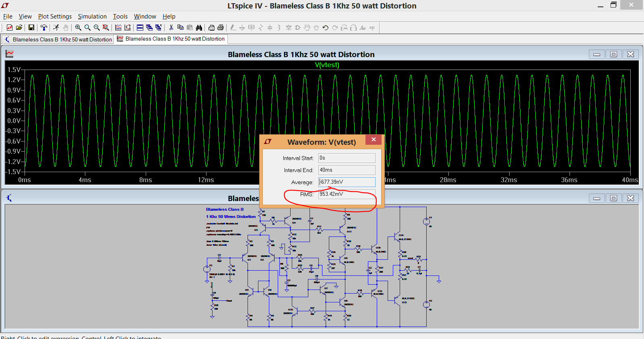This screenshot has height=339, width=644.
Task: Click the waveform pane icon in plot title bar
Action: (x=9, y=54)
